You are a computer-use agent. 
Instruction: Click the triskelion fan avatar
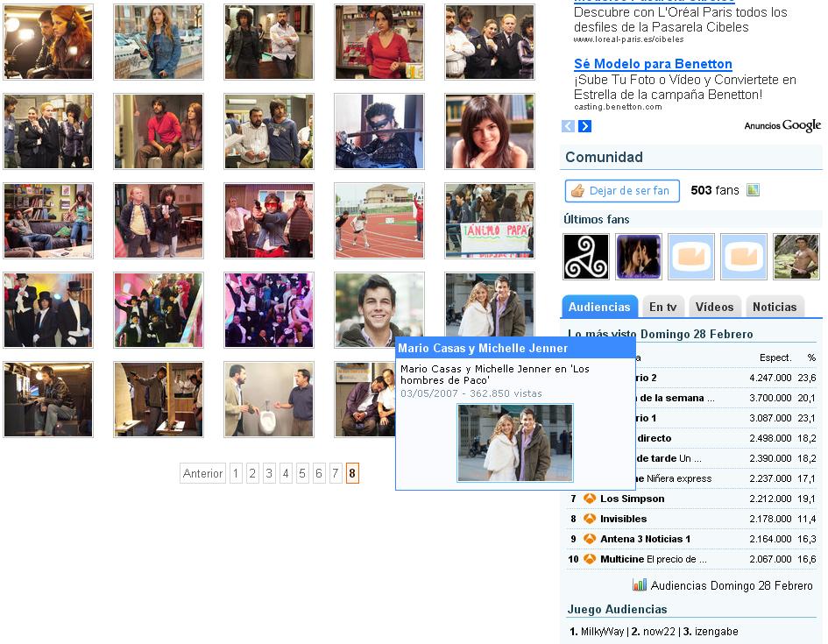(x=586, y=257)
